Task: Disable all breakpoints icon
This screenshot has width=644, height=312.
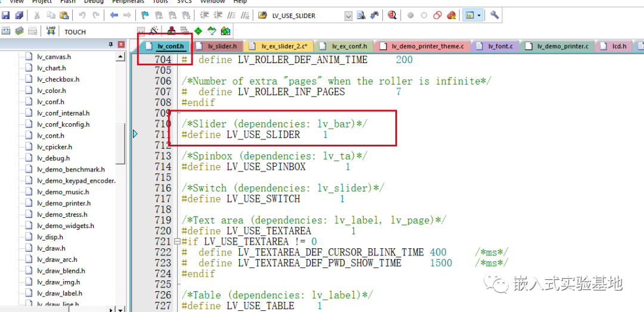Action: pos(438,15)
